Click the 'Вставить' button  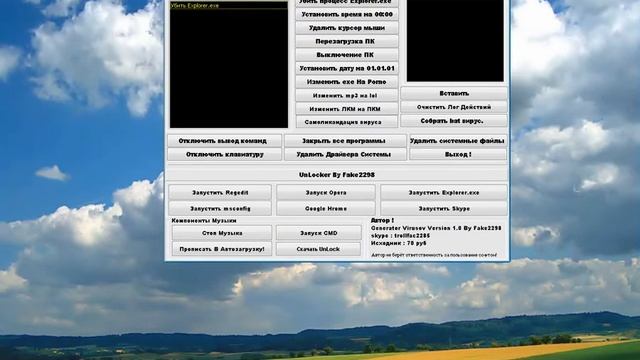point(454,93)
